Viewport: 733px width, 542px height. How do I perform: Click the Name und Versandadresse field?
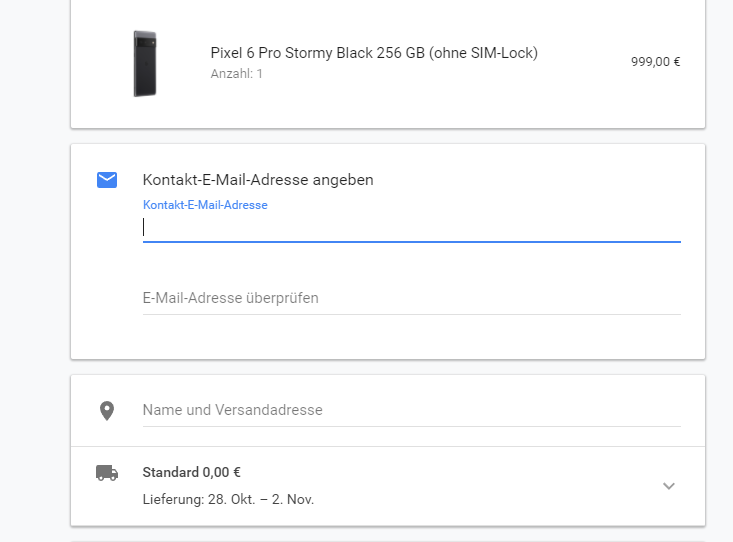point(411,410)
